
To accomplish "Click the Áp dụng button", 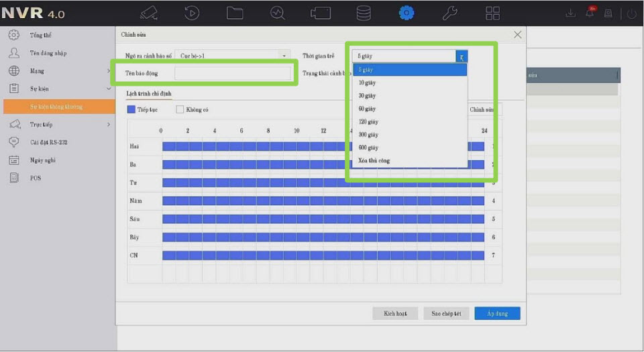I will click(497, 314).
